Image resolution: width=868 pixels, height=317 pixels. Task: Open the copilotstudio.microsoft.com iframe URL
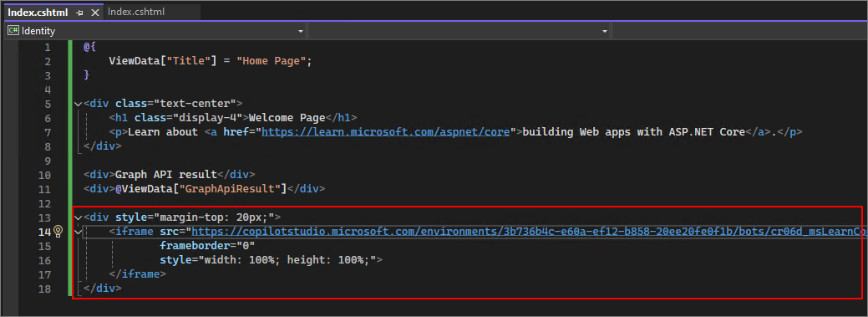pos(529,232)
